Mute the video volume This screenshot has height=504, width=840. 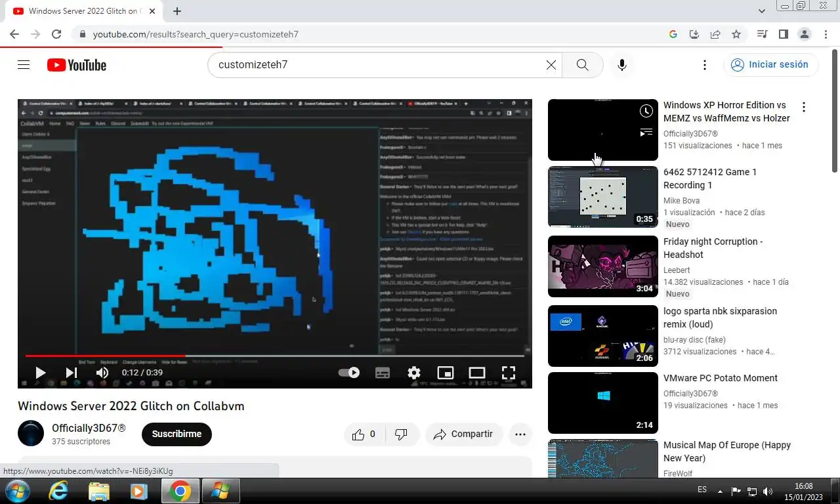point(102,373)
